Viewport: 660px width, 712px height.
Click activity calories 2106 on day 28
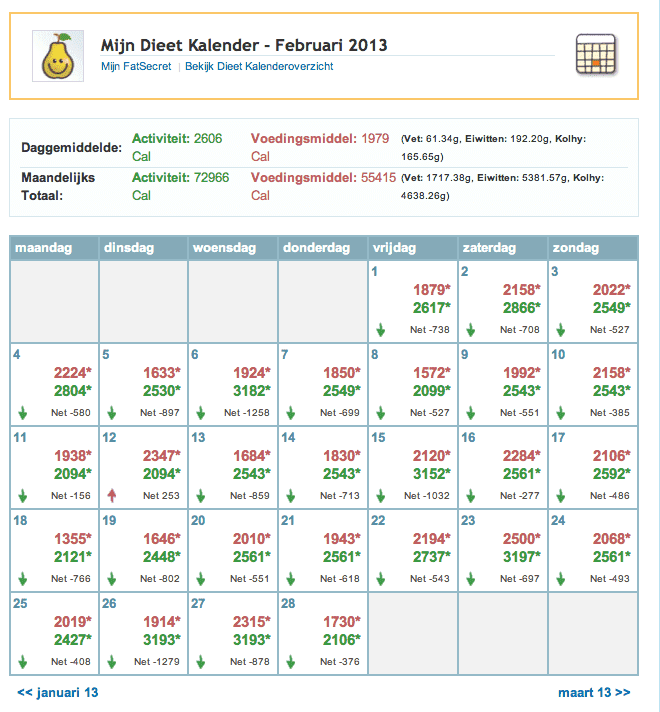click(x=342, y=640)
